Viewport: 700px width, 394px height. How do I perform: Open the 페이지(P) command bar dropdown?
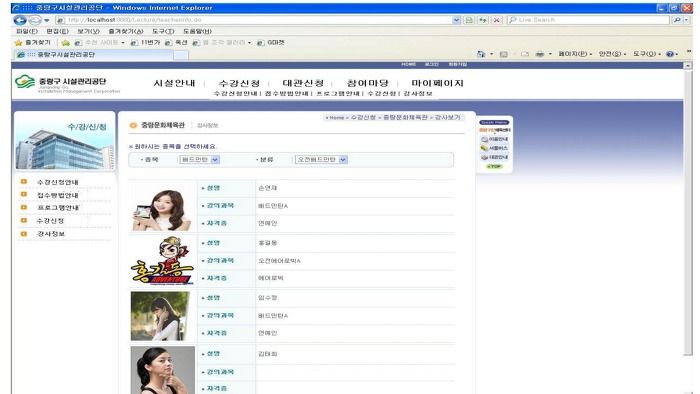[x=575, y=54]
